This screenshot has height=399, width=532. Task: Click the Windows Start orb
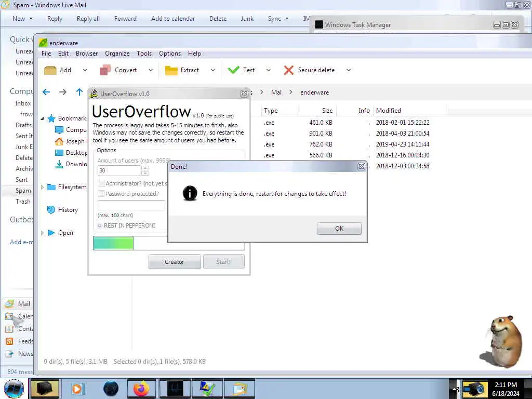tap(14, 389)
